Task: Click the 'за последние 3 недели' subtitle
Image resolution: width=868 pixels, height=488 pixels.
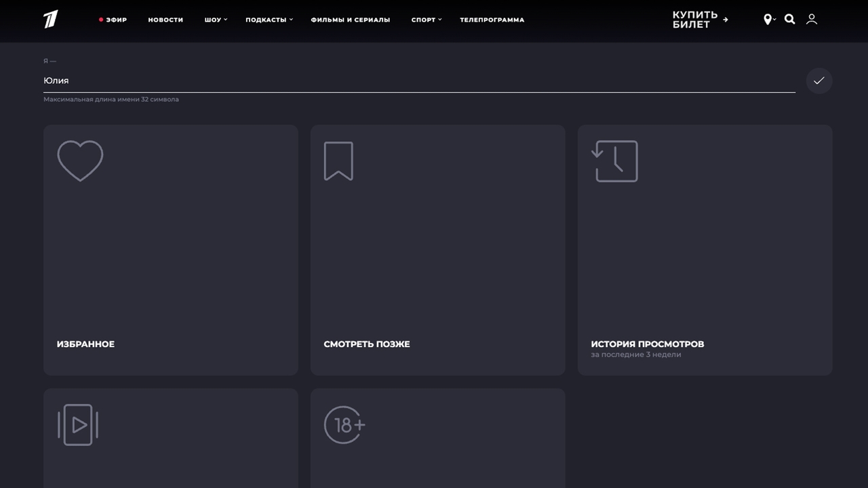Action: click(636, 354)
